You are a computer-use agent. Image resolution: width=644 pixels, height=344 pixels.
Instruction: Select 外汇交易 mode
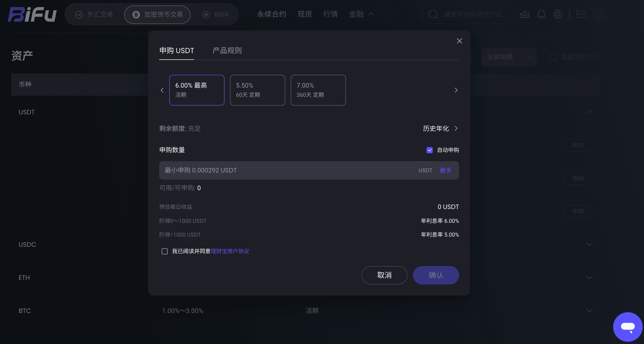[x=94, y=14]
